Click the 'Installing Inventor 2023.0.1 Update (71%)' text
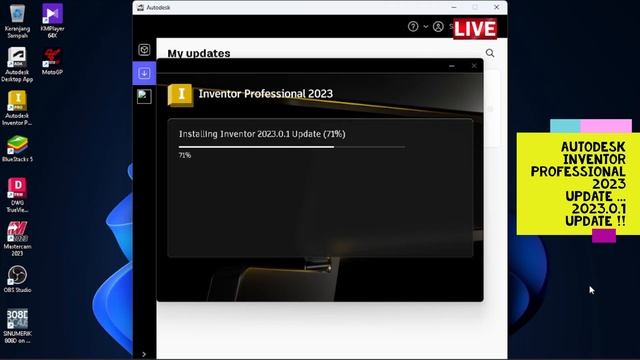This screenshot has height=360, width=640. pos(262,134)
